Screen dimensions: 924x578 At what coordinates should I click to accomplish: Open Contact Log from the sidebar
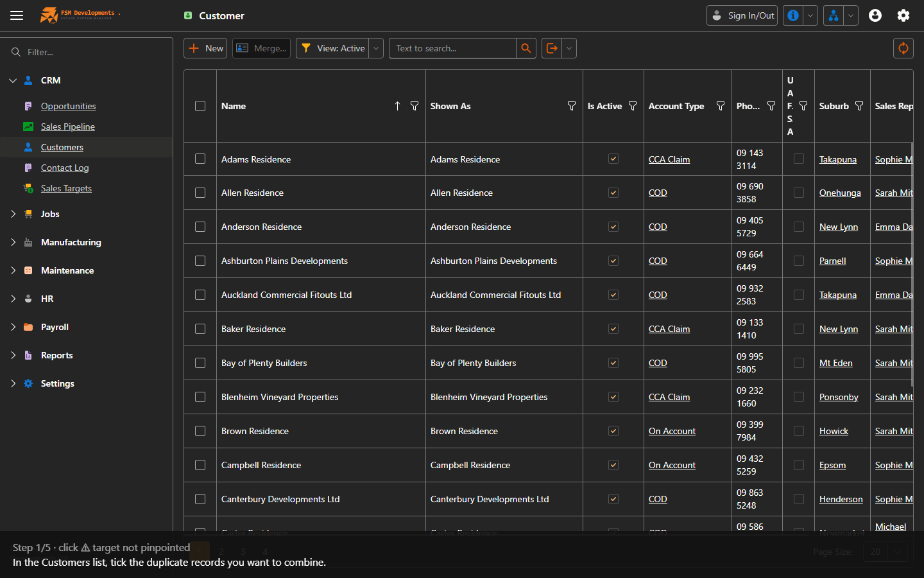click(x=65, y=168)
